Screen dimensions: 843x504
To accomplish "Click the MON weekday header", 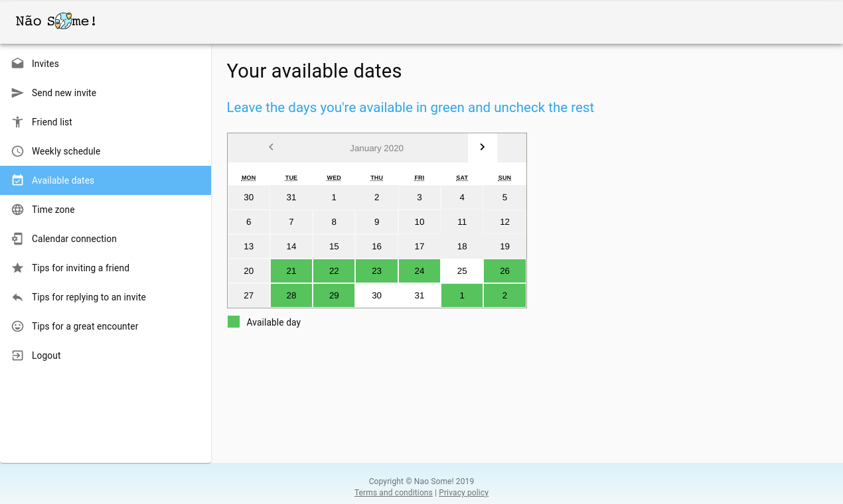I will 248,178.
